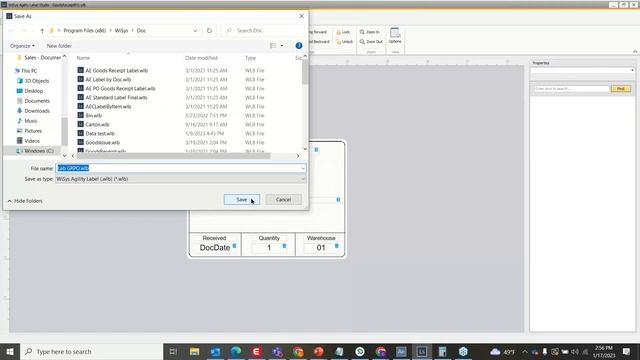Select Warehouse value 01 on label
The width and height of the screenshot is (640, 360).
tap(321, 248)
